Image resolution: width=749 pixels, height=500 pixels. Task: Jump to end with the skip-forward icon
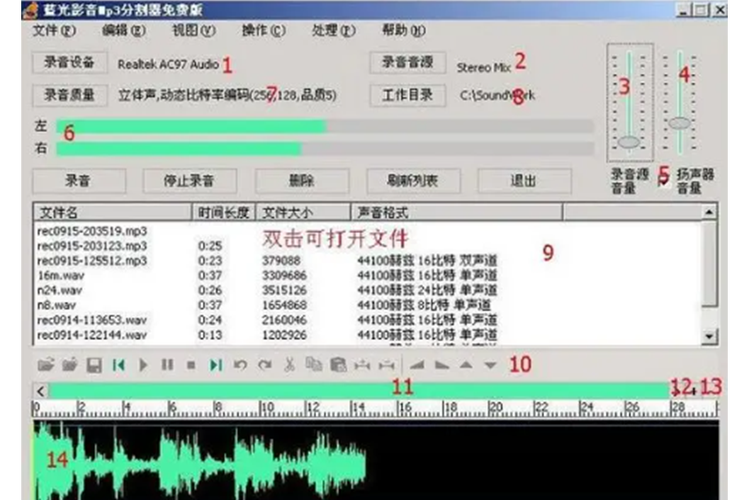click(216, 366)
